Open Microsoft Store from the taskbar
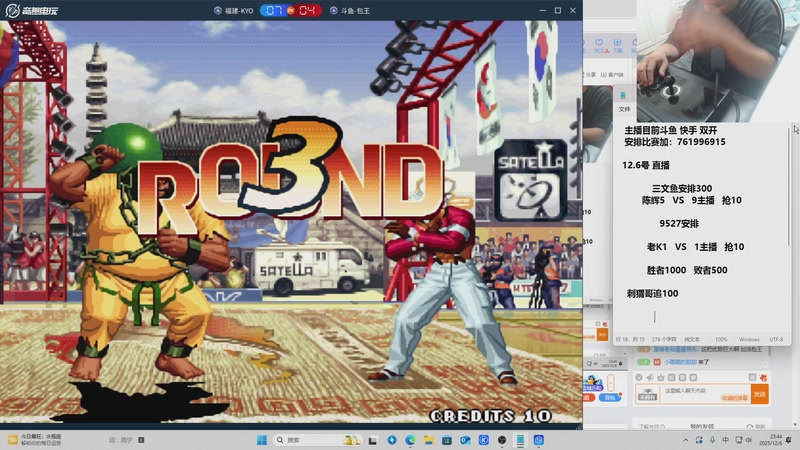 coord(446,440)
